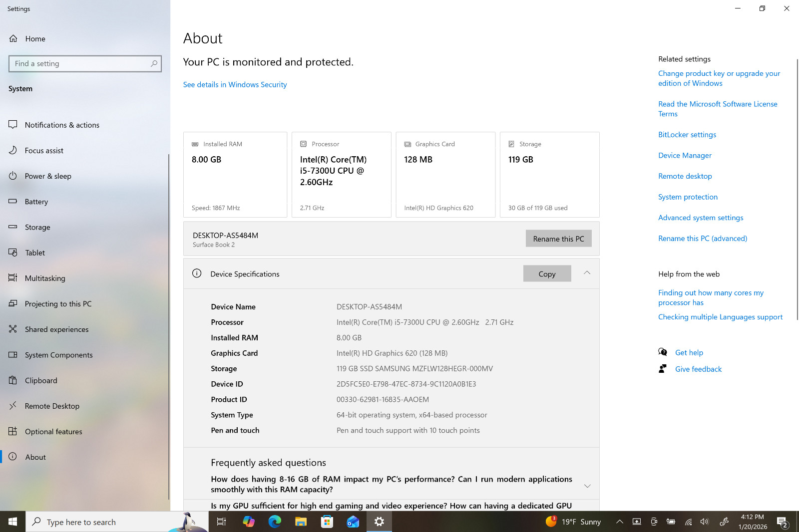Viewport: 799px width, 532px height.
Task: Open Advanced system settings link
Action: click(x=701, y=218)
